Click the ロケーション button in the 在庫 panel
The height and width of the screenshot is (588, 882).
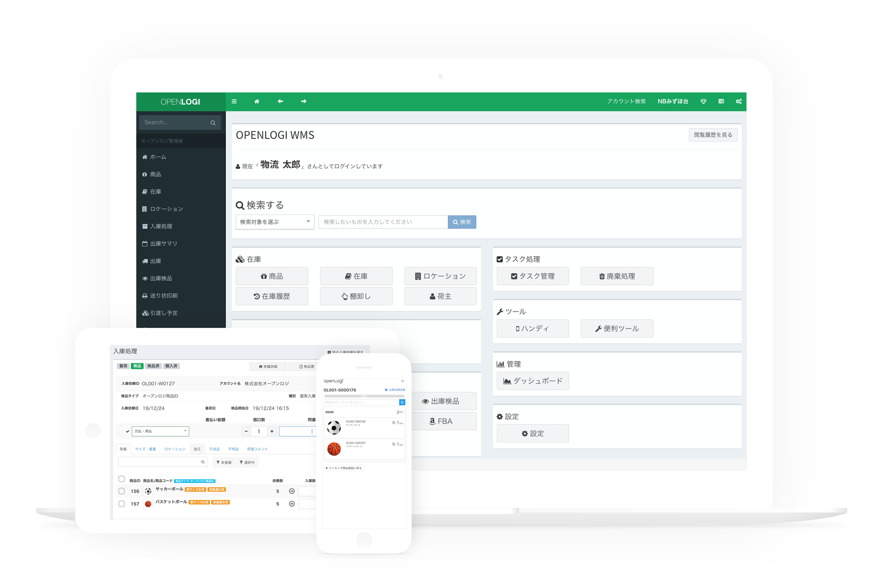(x=440, y=276)
